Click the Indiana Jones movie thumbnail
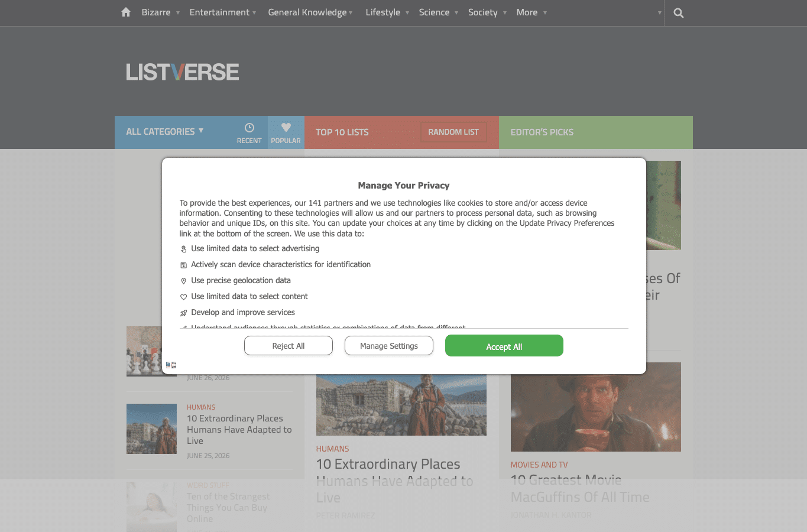 click(x=596, y=407)
